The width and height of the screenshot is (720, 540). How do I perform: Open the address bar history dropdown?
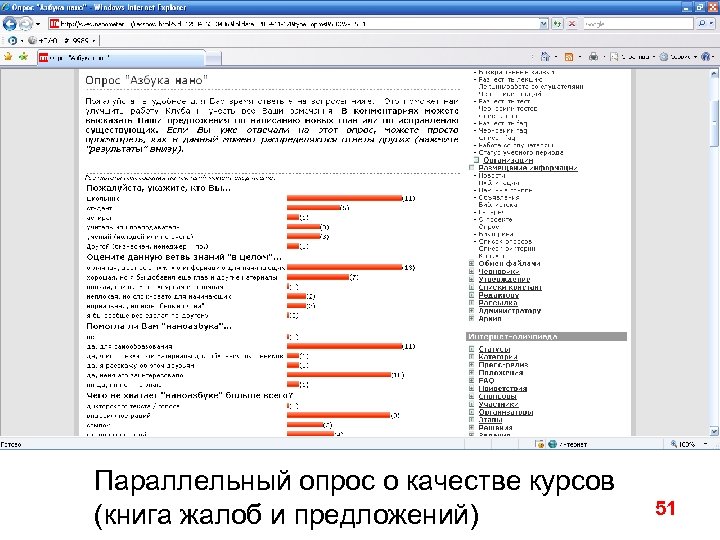[544, 24]
